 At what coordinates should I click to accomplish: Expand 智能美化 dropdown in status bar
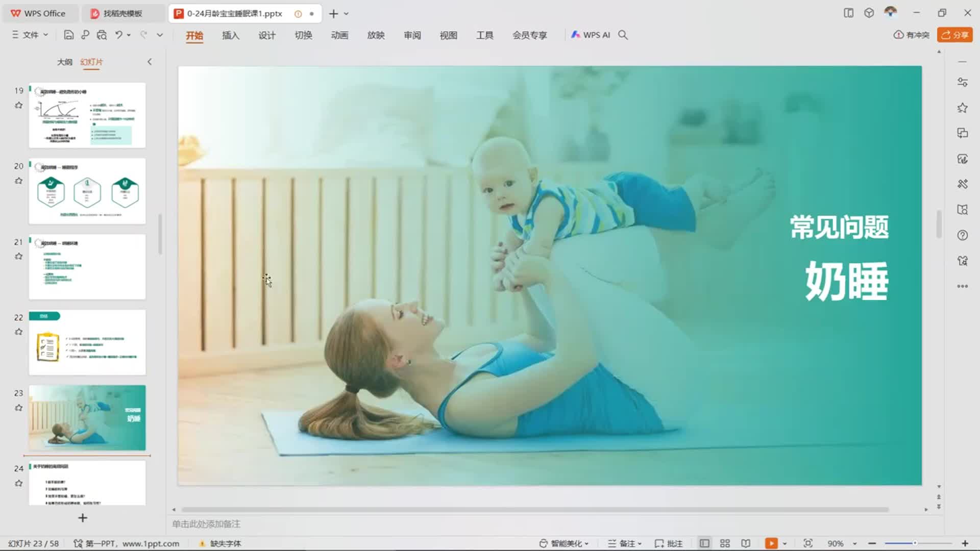coord(565,543)
